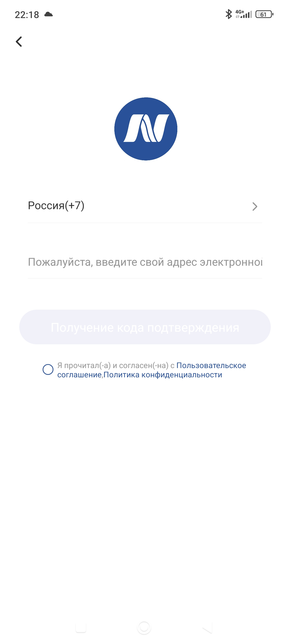Tap Получение кода подтверждения button
This screenshot has width=290, height=644.
(145, 327)
